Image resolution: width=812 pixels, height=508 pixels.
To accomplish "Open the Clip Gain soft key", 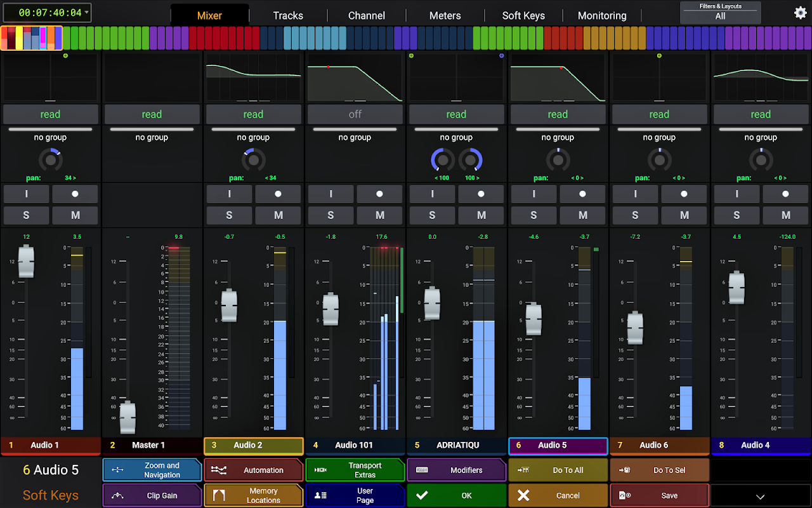I will (152, 496).
